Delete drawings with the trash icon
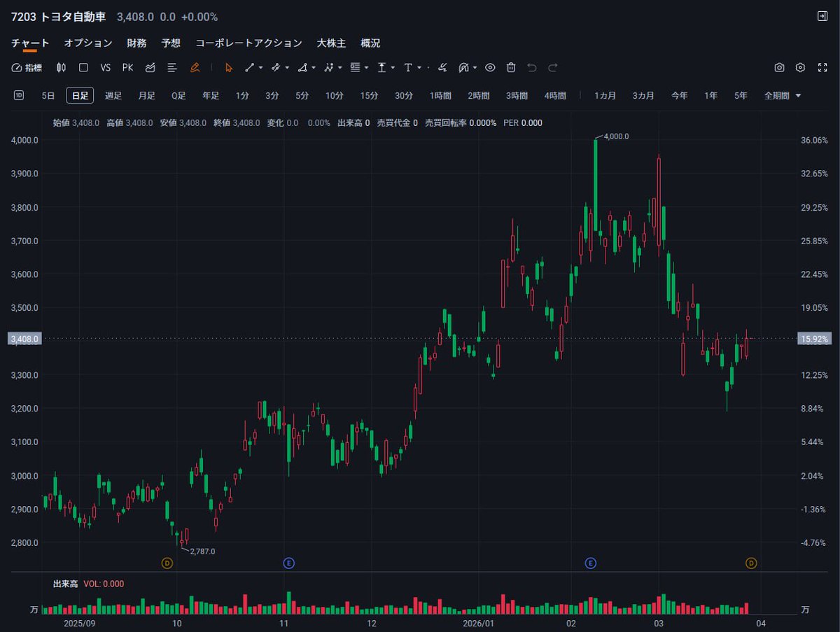The width and height of the screenshot is (840, 632). (511, 68)
